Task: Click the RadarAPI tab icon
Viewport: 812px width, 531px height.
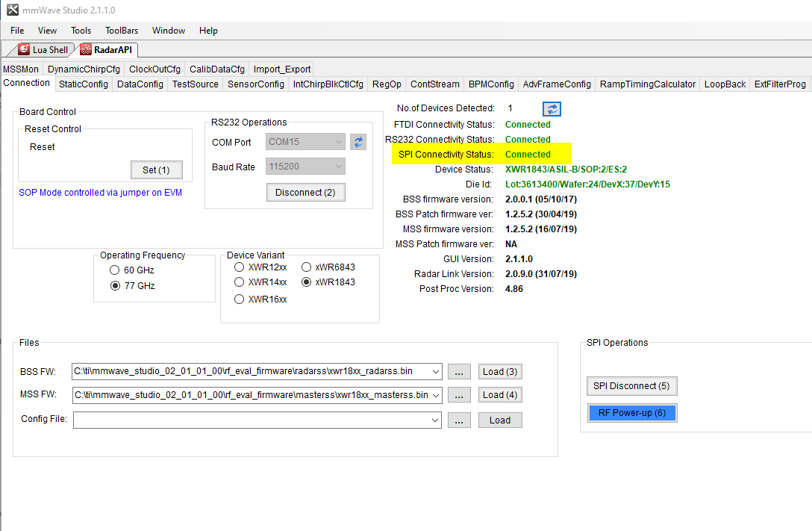Action: point(85,49)
